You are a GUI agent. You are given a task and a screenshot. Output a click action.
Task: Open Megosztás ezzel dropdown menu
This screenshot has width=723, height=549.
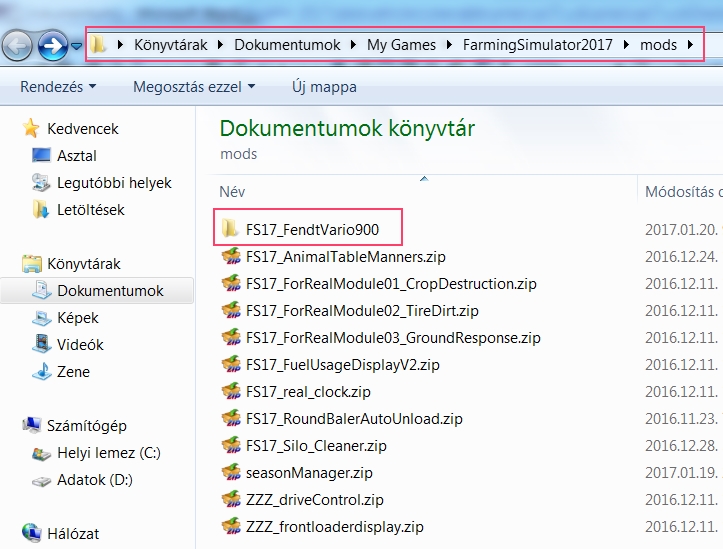pyautogui.click(x=194, y=87)
